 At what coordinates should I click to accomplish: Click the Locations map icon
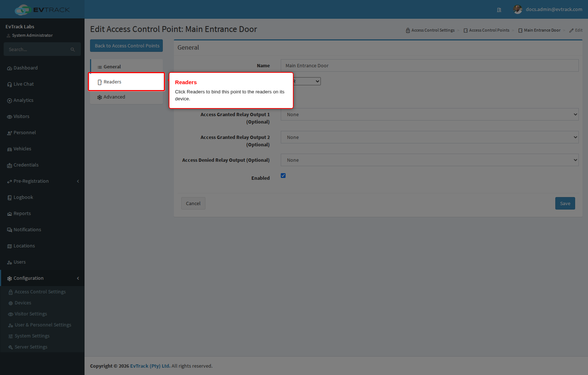[10, 246]
